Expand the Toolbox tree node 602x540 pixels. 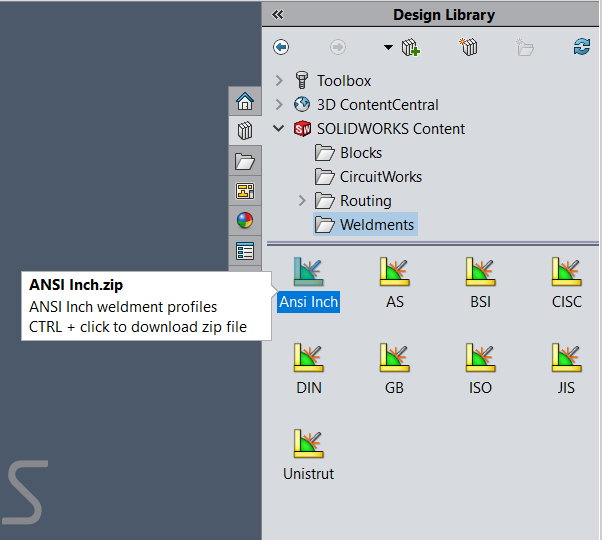[279, 81]
